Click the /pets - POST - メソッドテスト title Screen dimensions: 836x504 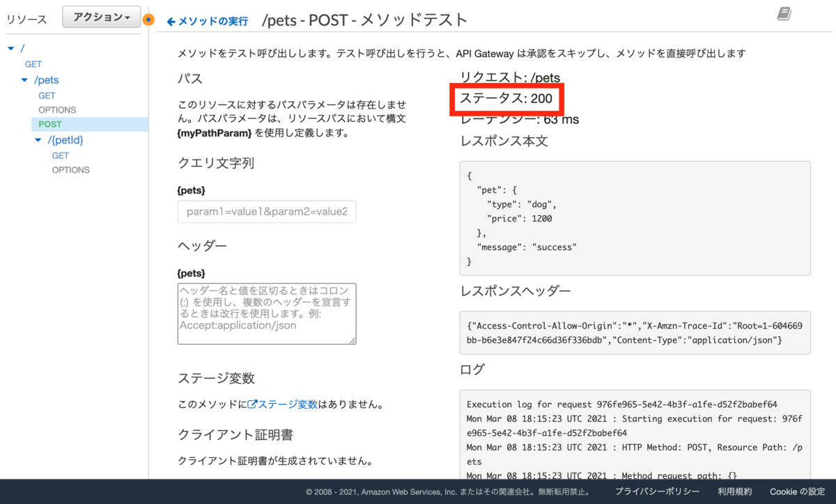(365, 20)
